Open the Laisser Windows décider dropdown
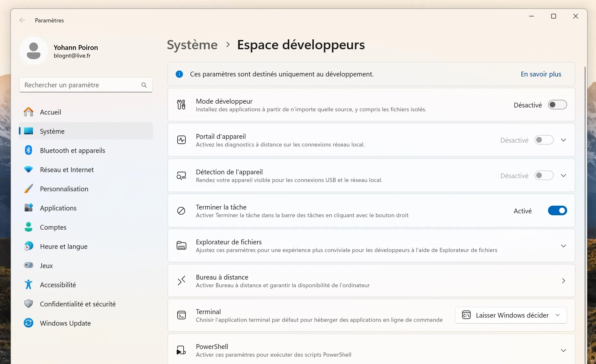The height and width of the screenshot is (364, 596). click(x=511, y=315)
